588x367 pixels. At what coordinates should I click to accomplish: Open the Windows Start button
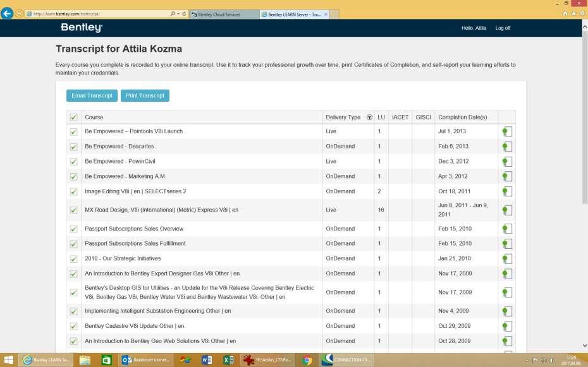click(x=8, y=360)
